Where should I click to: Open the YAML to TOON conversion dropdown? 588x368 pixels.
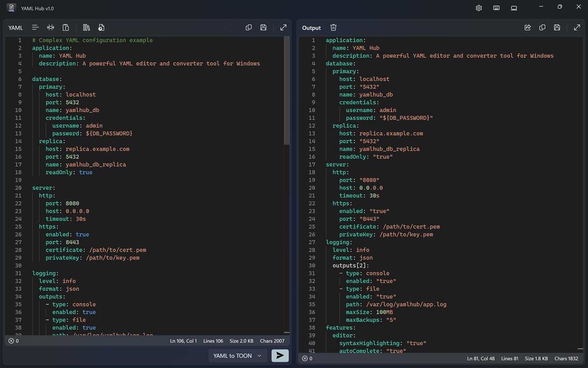tap(238, 355)
